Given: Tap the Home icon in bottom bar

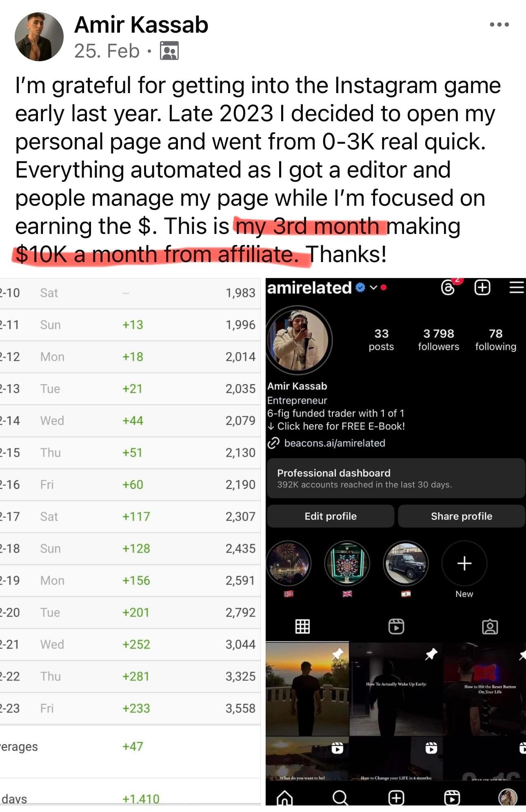Looking at the screenshot, I should pos(284,797).
